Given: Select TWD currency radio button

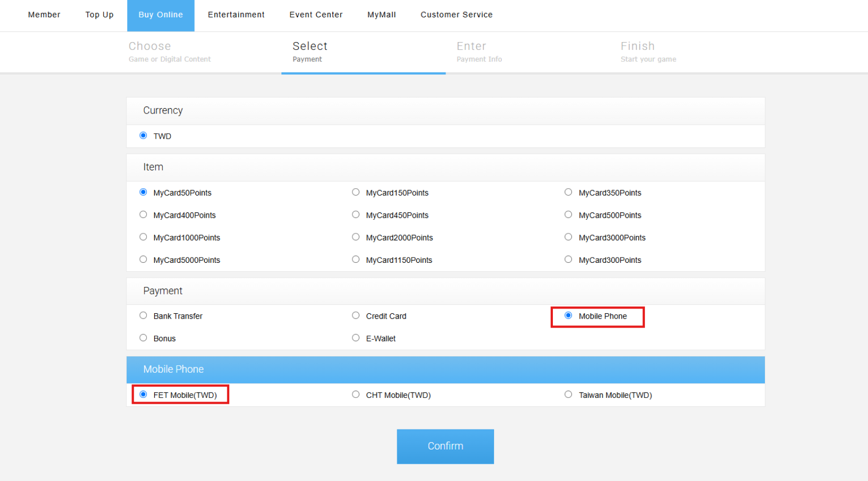Looking at the screenshot, I should click(x=143, y=136).
